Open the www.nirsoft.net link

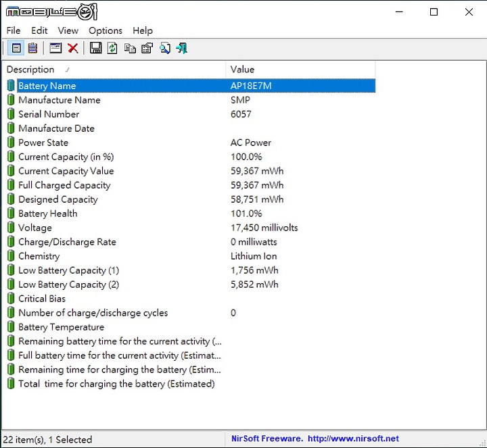click(x=353, y=439)
